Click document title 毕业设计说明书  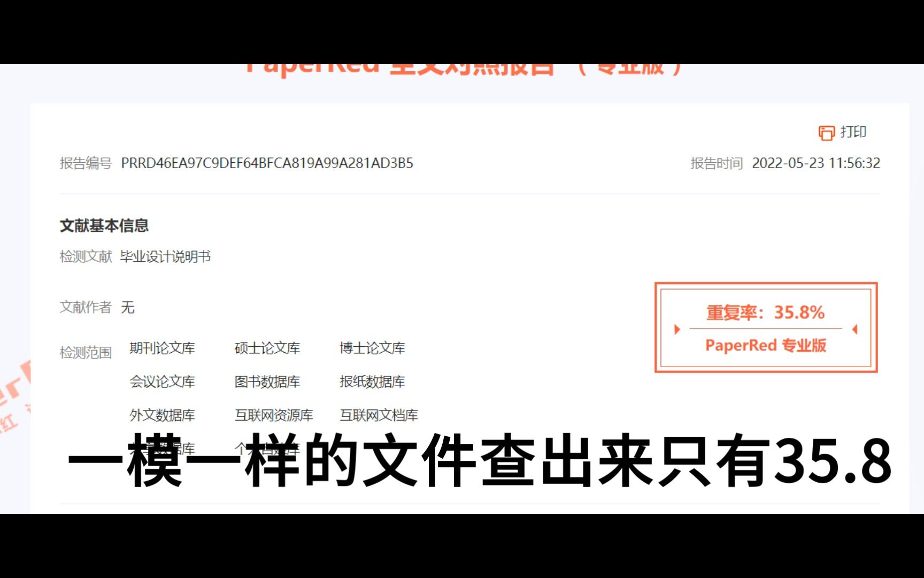coord(165,257)
